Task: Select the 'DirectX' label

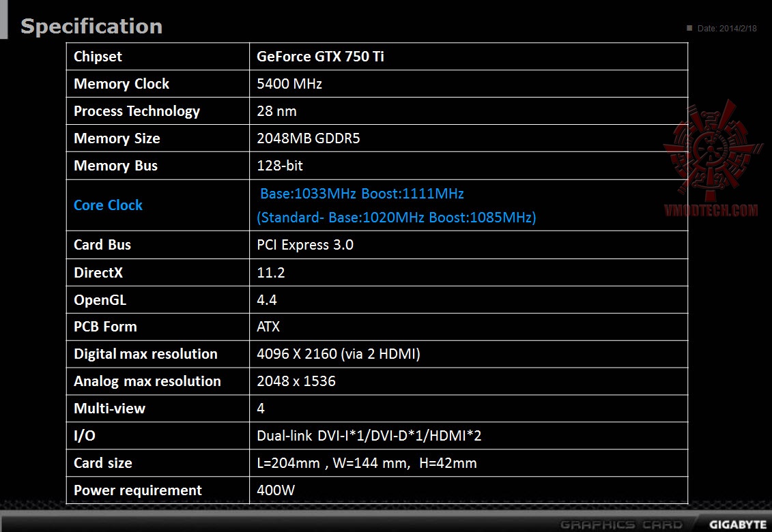Action: coord(98,273)
